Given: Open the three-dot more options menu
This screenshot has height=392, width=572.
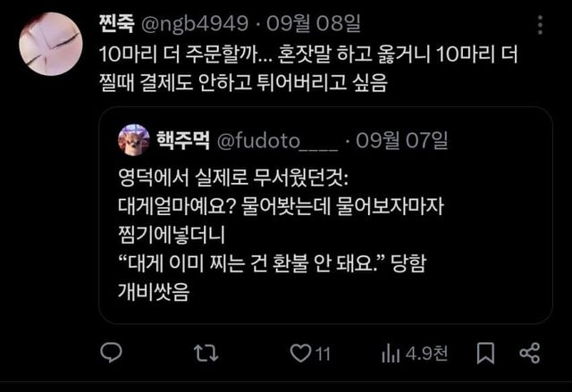Looking at the screenshot, I should coord(540,25).
